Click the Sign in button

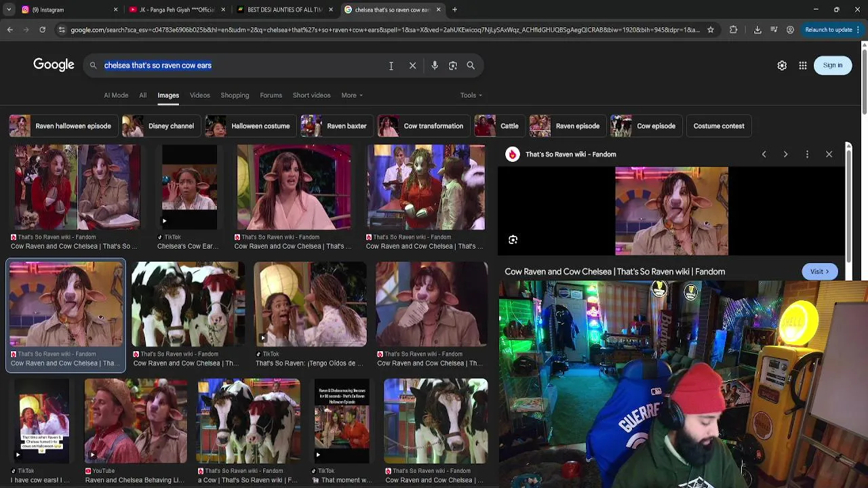click(x=832, y=66)
